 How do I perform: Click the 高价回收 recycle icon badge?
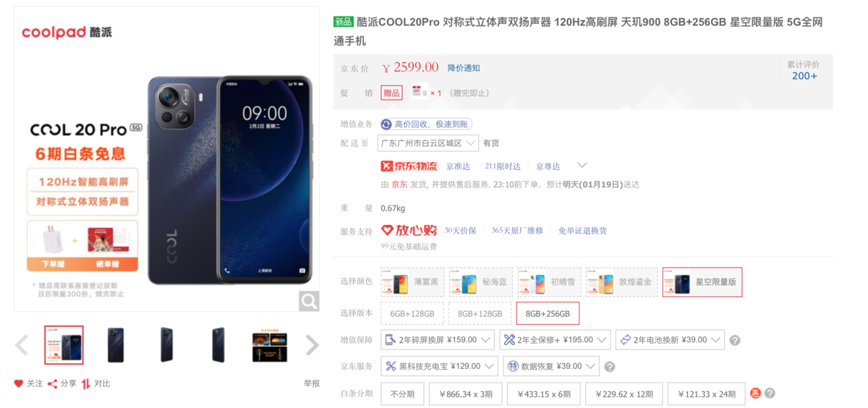(x=386, y=124)
